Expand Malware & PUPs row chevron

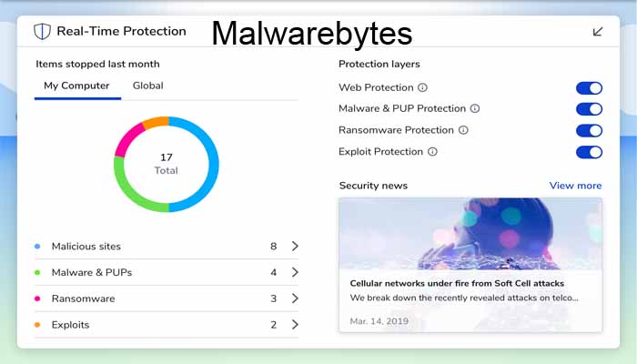pyautogui.click(x=295, y=272)
